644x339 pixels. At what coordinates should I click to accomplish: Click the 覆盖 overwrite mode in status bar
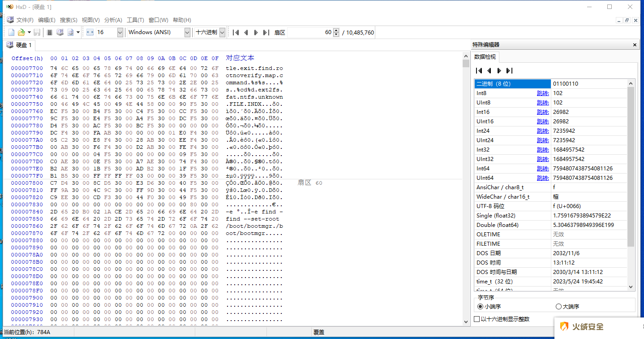tap(319, 332)
